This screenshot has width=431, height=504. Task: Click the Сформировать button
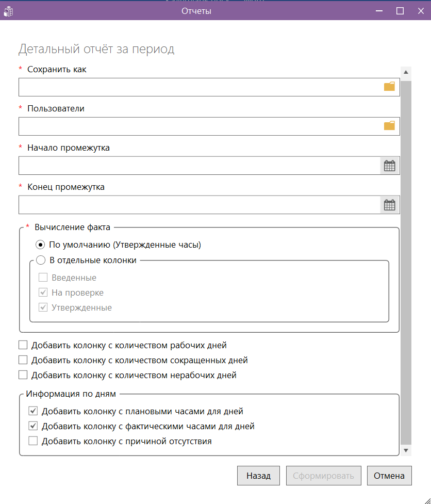(x=323, y=476)
